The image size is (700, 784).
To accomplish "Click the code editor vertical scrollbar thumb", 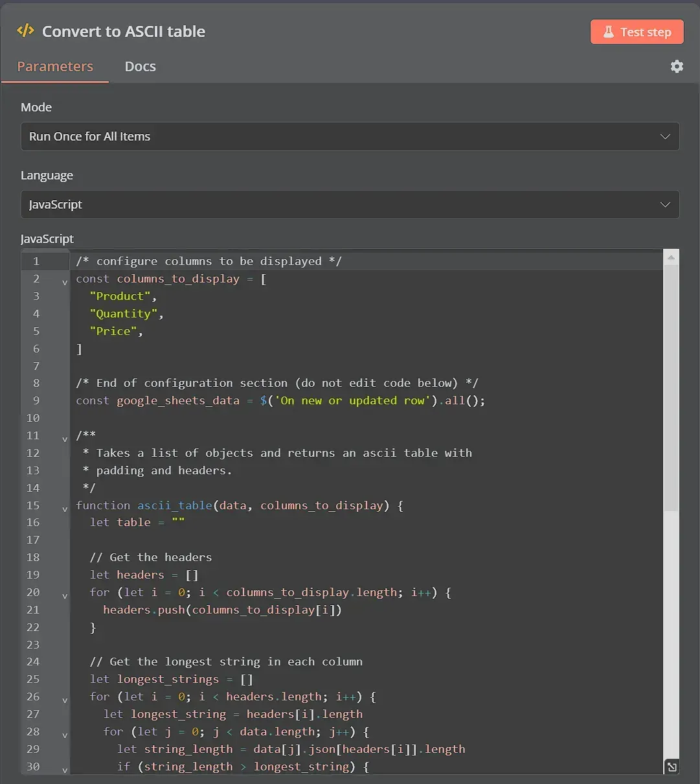I will pyautogui.click(x=672, y=387).
